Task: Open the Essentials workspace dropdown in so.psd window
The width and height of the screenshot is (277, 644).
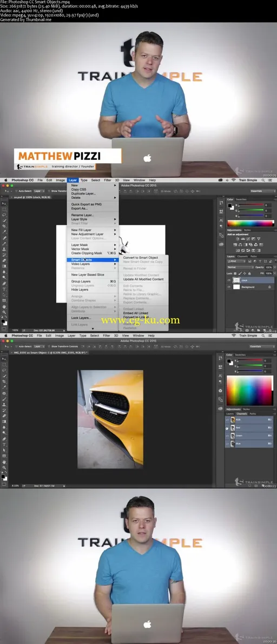Action: point(262,191)
